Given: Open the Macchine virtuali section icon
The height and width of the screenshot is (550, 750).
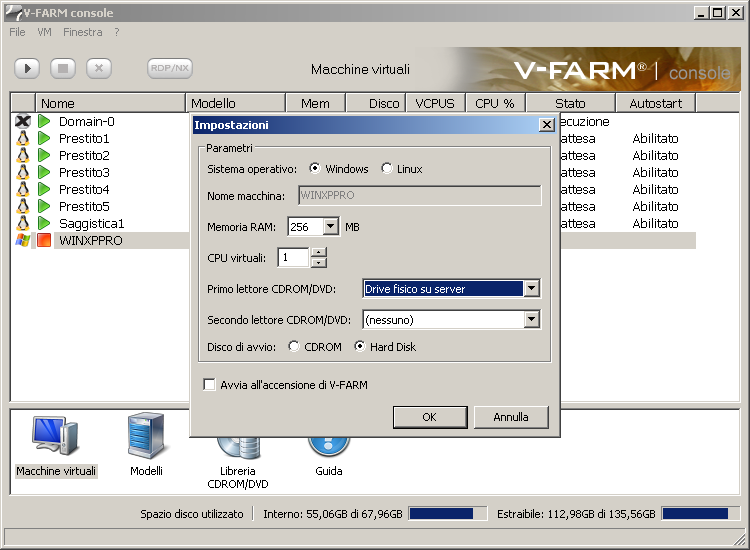Looking at the screenshot, I should (55, 435).
